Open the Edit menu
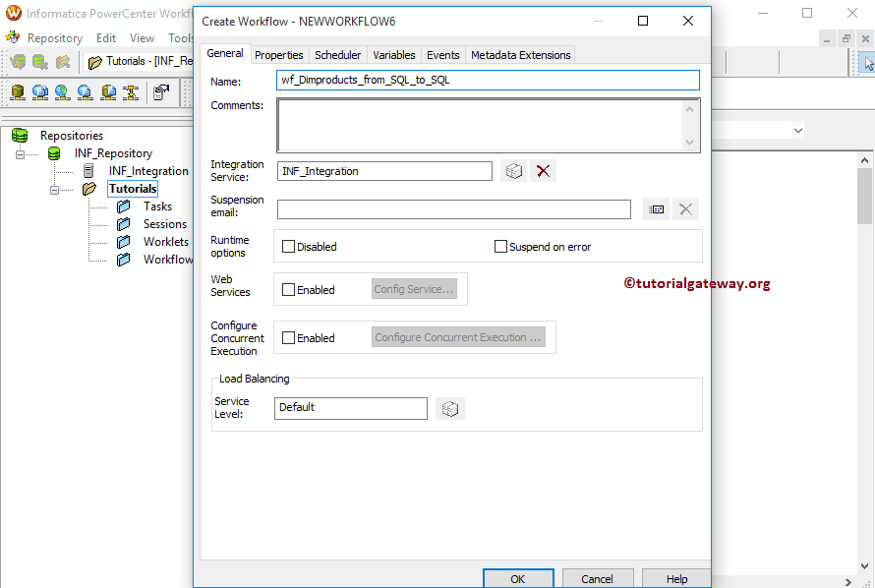Image resolution: width=875 pixels, height=588 pixels. (x=106, y=38)
